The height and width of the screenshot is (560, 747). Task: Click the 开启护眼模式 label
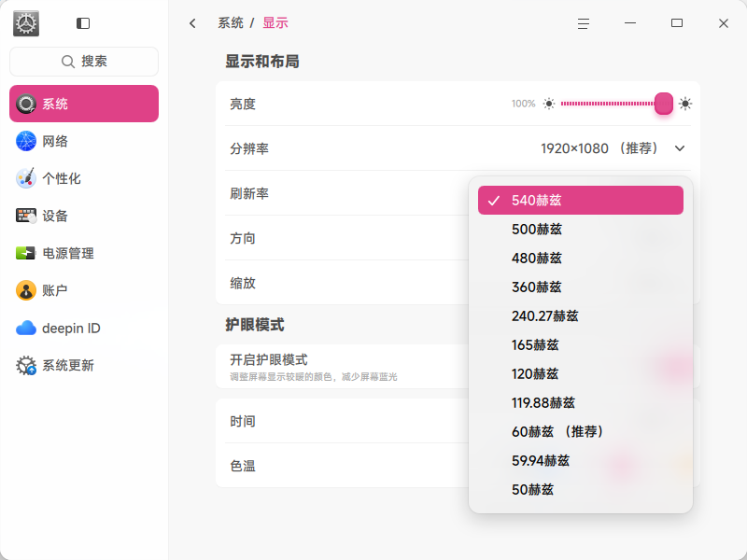click(x=269, y=359)
